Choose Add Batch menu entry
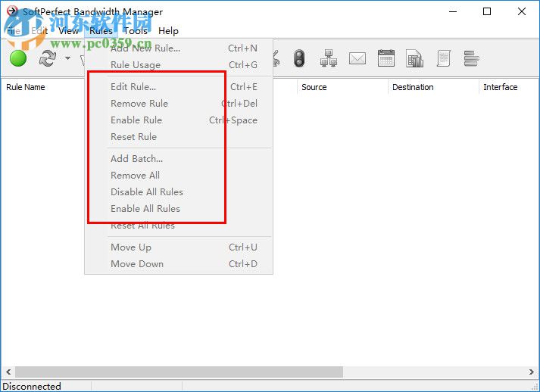This screenshot has width=540, height=392. (179, 159)
